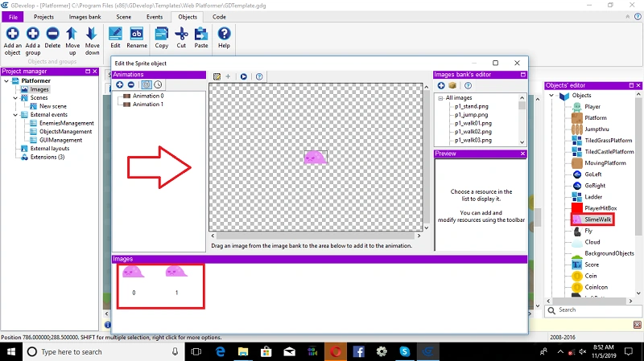Select the PlayerHitBox object

tap(601, 208)
